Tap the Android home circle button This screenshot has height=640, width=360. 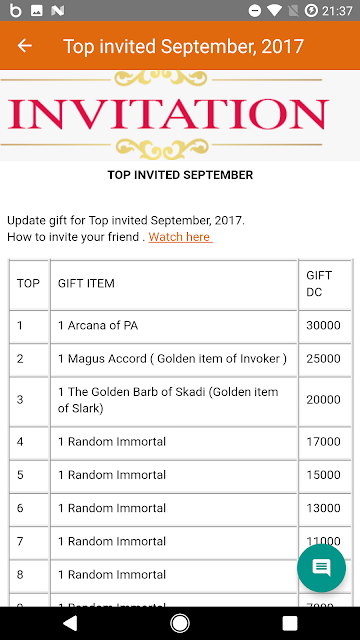180,623
